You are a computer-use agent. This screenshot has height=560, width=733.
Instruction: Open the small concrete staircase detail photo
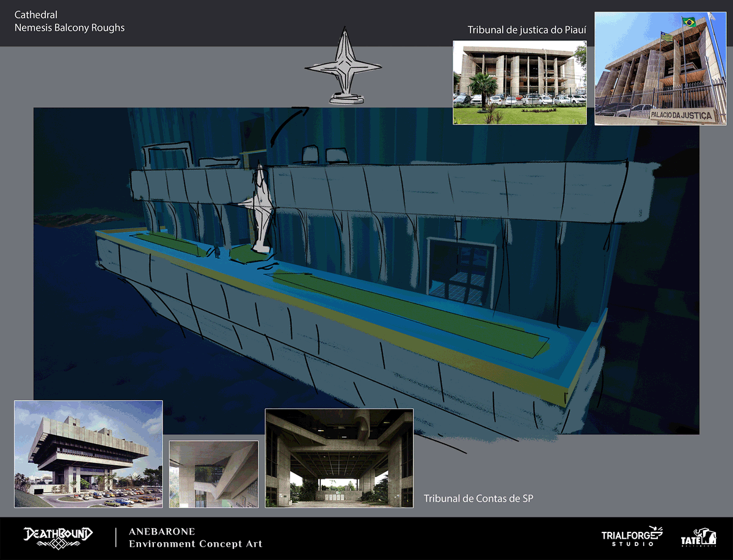tap(214, 474)
